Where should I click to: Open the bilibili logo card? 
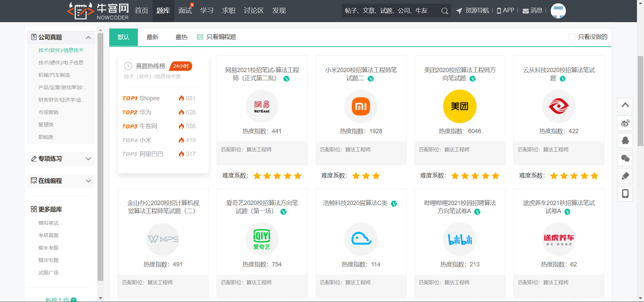460,239
